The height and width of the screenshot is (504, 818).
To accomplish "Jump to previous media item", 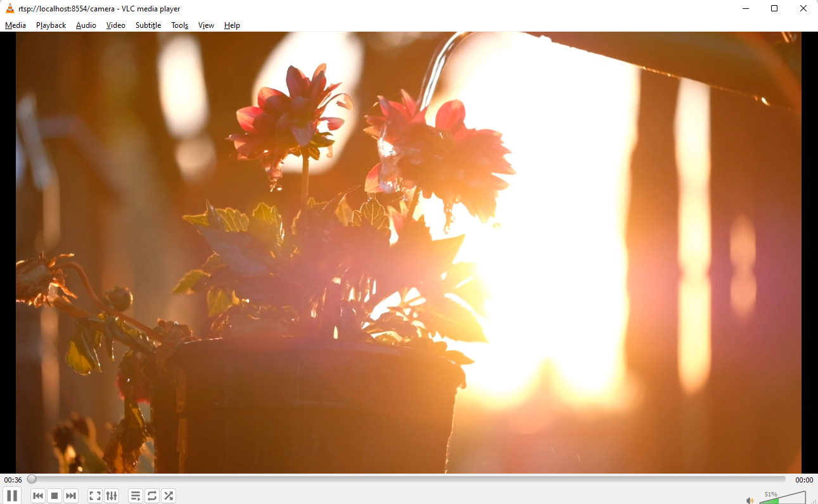I will [x=38, y=496].
